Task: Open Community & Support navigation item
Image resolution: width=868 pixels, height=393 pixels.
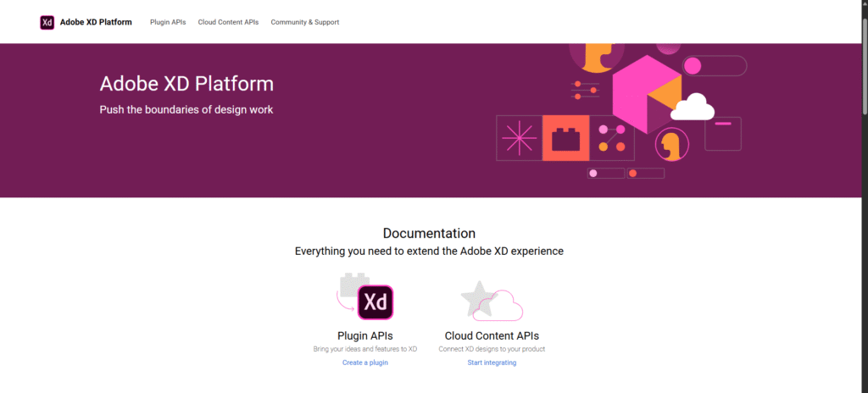Action: click(305, 22)
